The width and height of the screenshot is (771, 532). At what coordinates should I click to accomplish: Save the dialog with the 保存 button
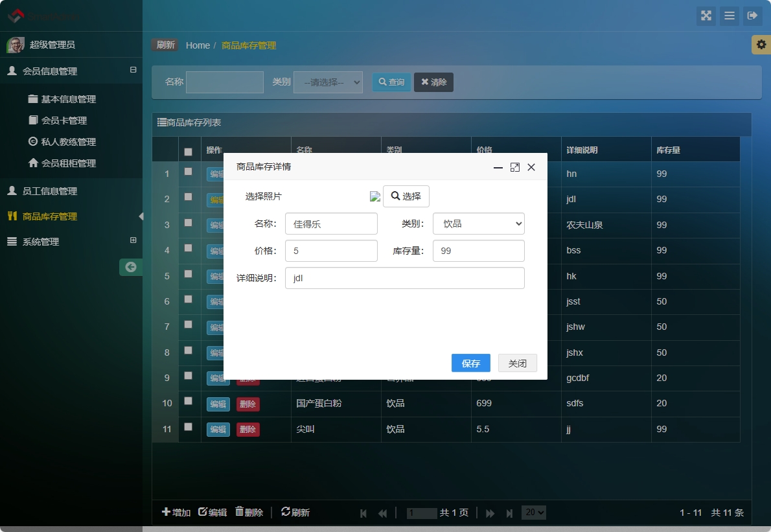click(x=471, y=363)
